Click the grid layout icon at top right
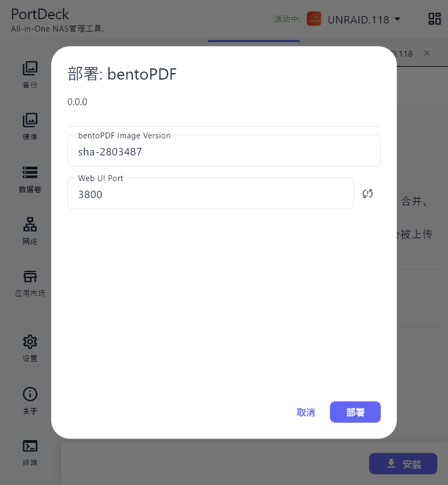Viewport: 448px width, 485px height. (435, 19)
